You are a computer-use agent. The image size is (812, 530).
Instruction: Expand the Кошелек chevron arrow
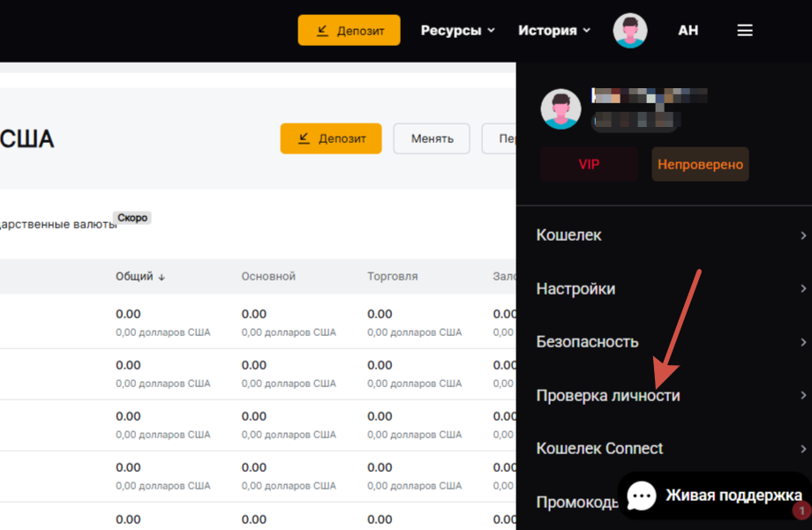[802, 235]
